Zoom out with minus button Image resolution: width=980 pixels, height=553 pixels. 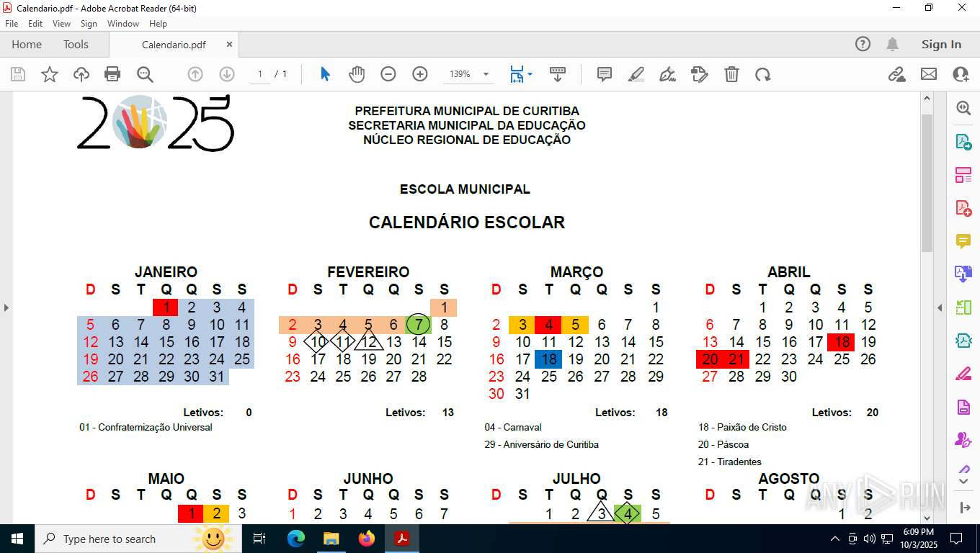click(x=388, y=74)
